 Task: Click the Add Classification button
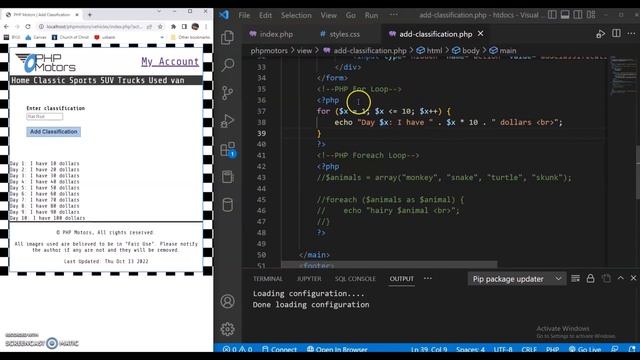[x=53, y=131]
